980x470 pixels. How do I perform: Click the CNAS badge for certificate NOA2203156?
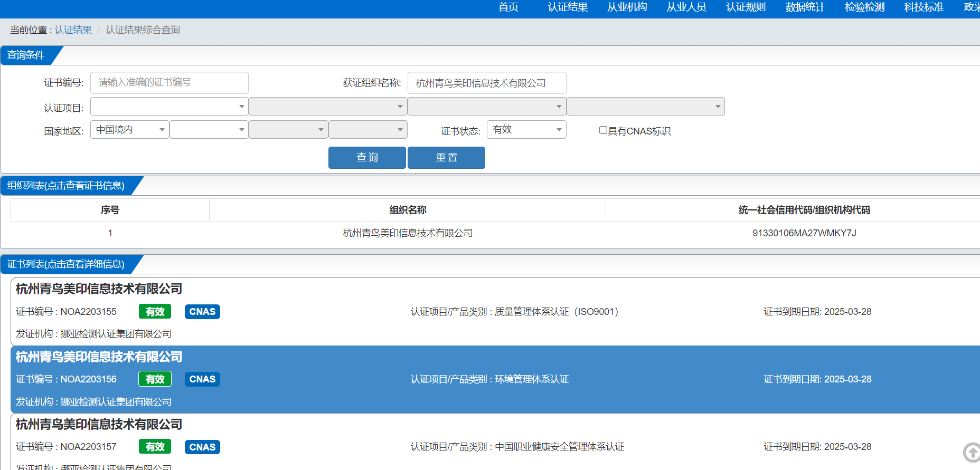(202, 379)
